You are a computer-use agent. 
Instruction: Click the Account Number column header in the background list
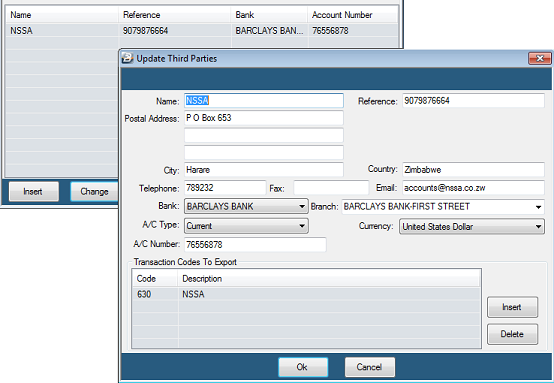pos(353,15)
